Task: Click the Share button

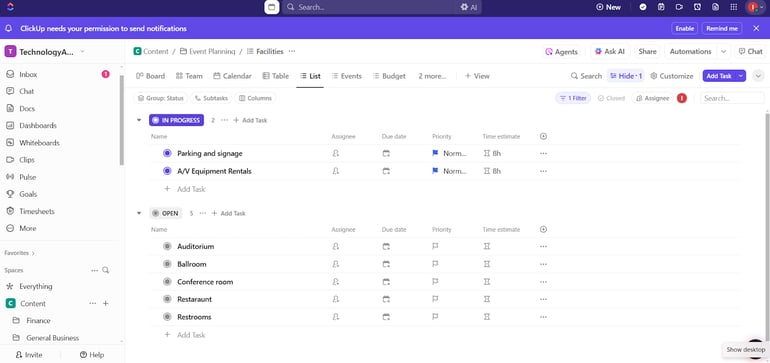Action: (647, 51)
